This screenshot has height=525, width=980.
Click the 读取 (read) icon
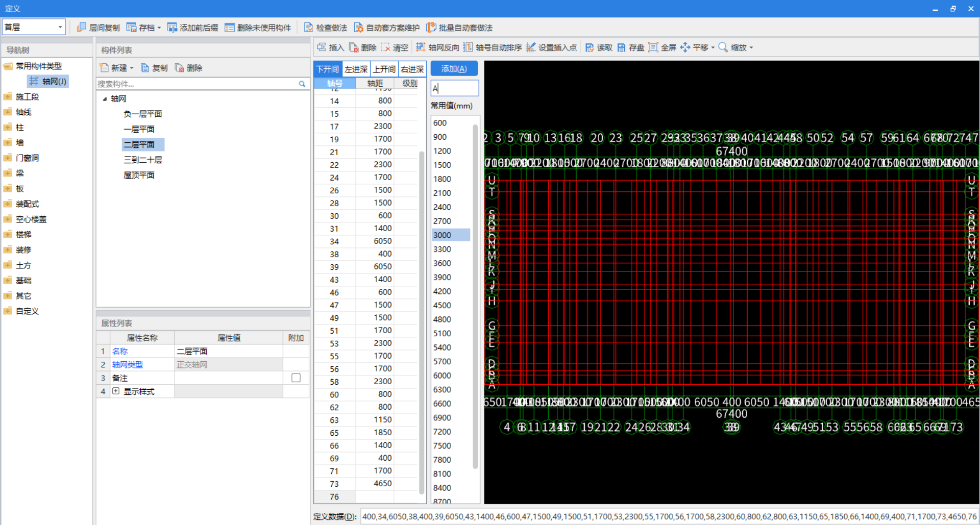pyautogui.click(x=590, y=47)
